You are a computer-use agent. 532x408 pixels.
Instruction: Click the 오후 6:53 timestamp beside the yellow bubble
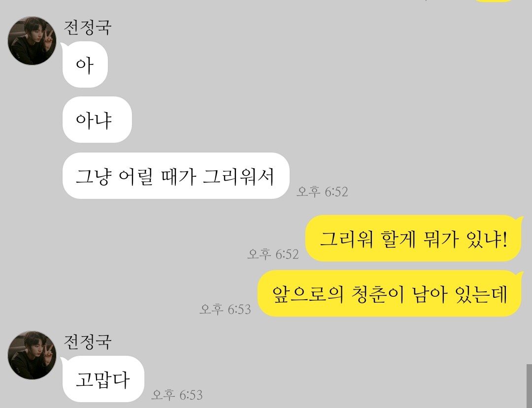225,309
